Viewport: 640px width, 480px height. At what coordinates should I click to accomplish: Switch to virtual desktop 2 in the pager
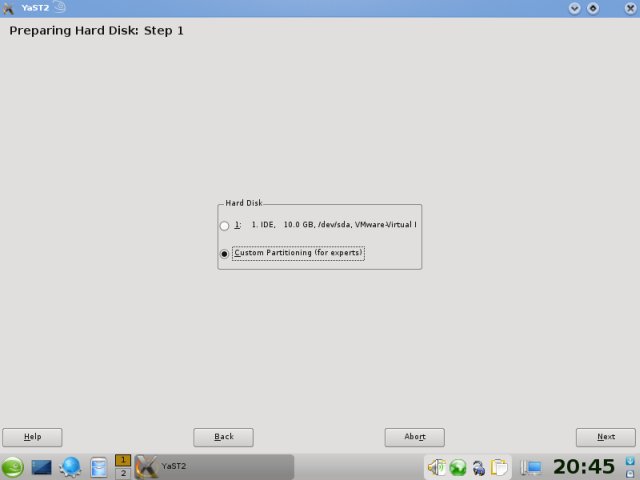tap(123, 473)
